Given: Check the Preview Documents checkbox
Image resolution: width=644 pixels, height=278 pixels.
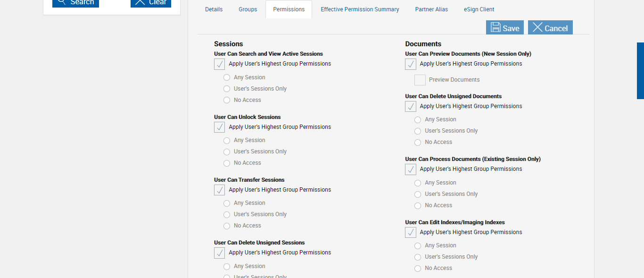Looking at the screenshot, I should click(x=420, y=80).
